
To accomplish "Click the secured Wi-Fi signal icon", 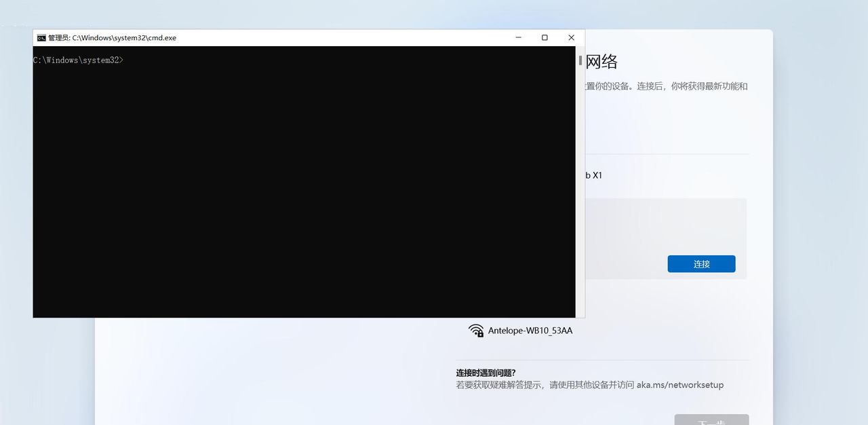I will 477,331.
